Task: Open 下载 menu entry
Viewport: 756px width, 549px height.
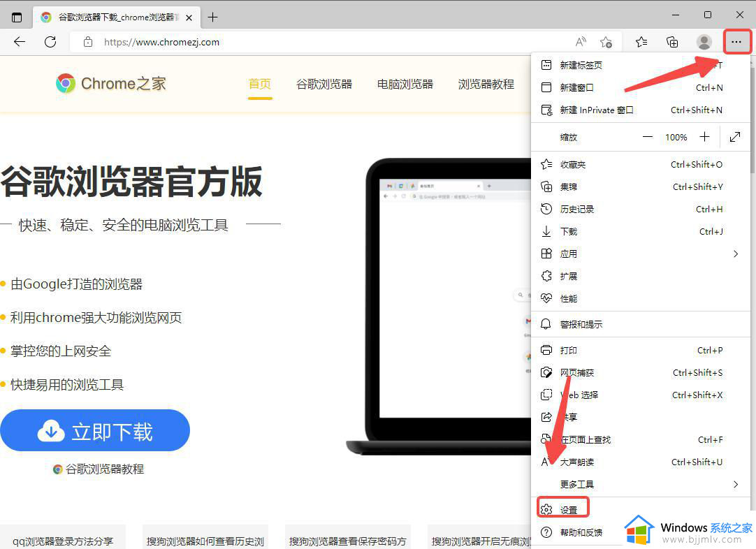Action: [x=640, y=231]
